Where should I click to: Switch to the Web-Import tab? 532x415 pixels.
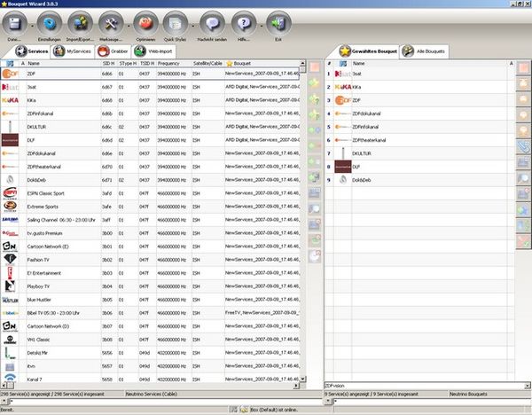click(x=153, y=51)
